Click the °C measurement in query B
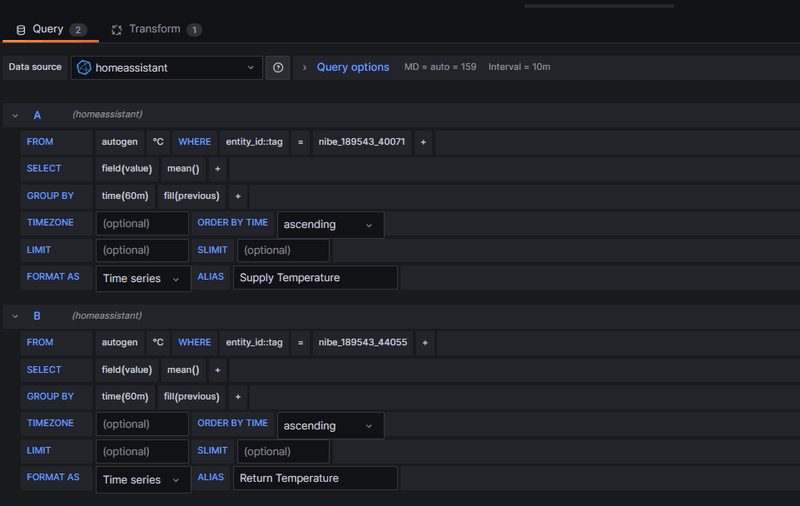 tap(158, 342)
